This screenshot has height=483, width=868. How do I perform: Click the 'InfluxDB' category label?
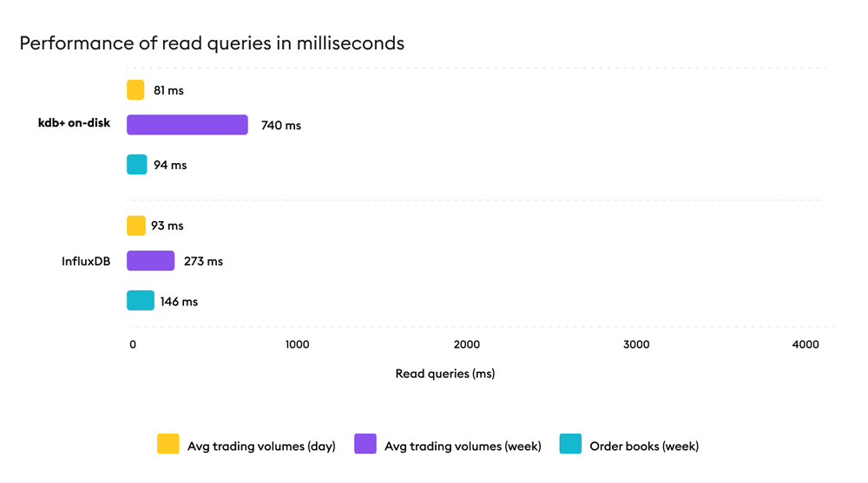tap(86, 261)
